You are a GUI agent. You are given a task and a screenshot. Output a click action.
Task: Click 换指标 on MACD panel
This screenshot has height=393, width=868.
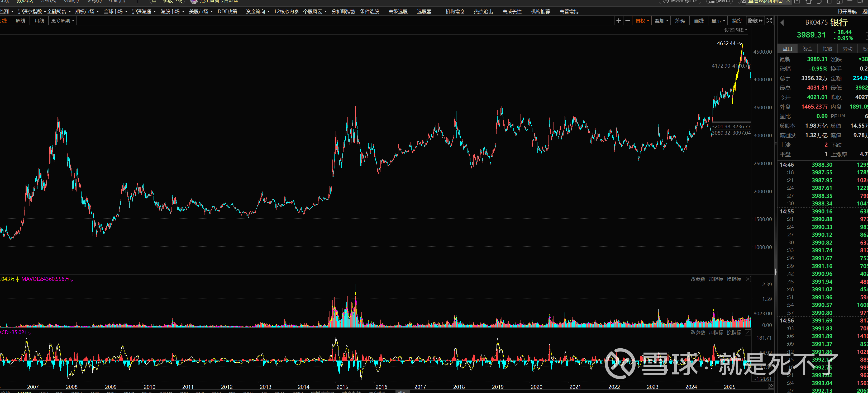pos(733,332)
